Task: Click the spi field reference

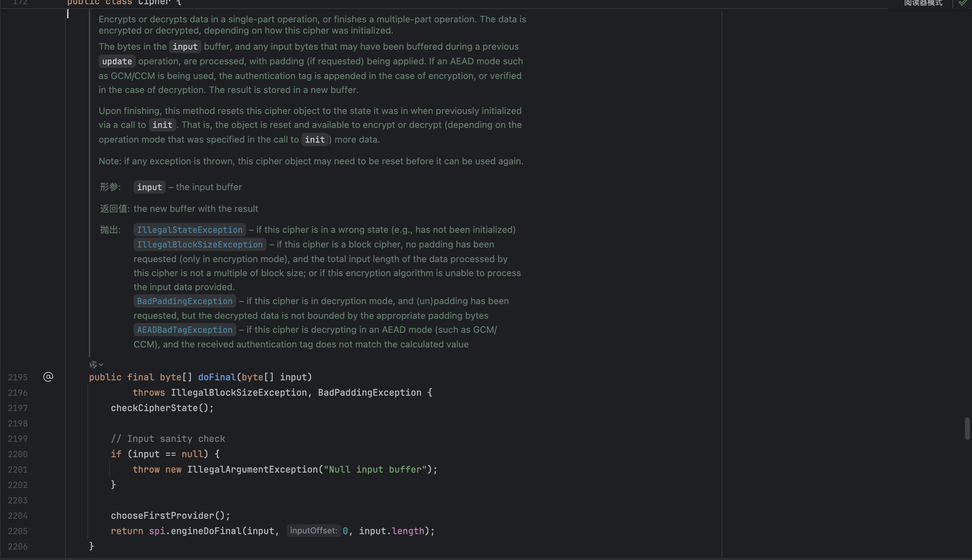Action: tap(157, 531)
